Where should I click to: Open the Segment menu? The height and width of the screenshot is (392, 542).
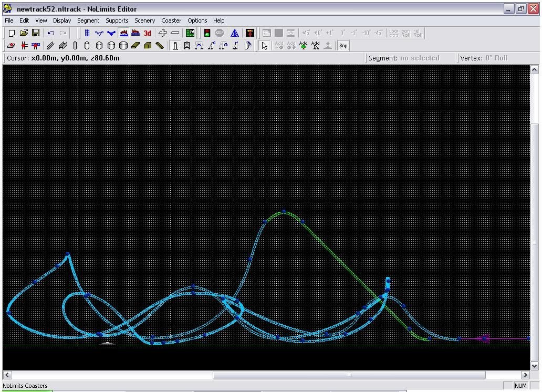point(88,20)
